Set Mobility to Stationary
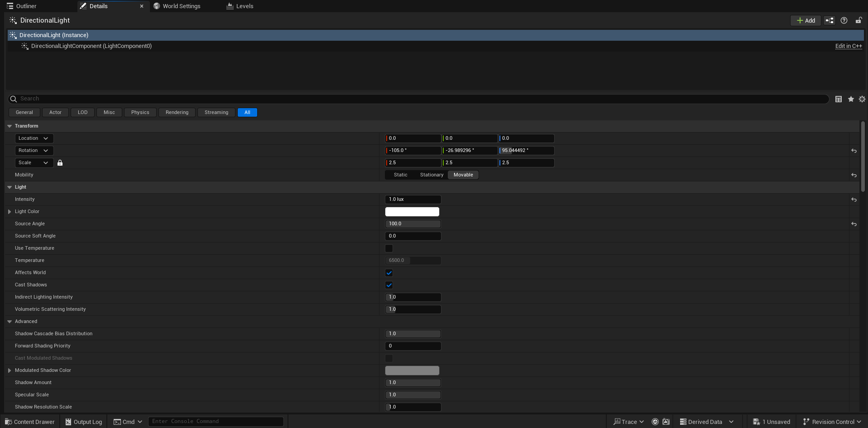868x428 pixels. [x=432, y=175]
